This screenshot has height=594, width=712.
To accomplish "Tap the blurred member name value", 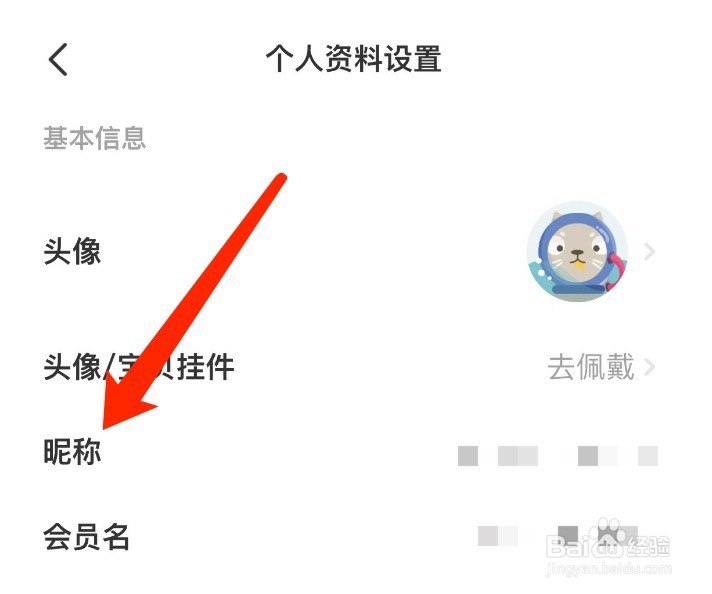I will click(x=558, y=536).
